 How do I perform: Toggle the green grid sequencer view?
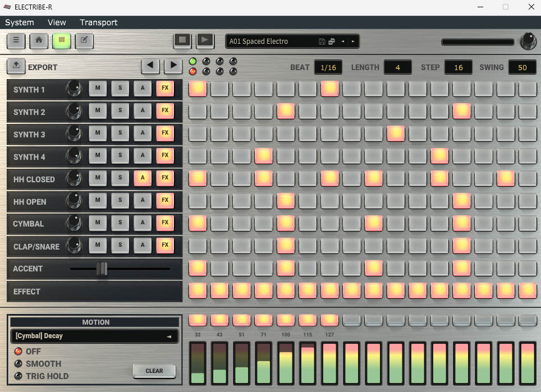61,41
